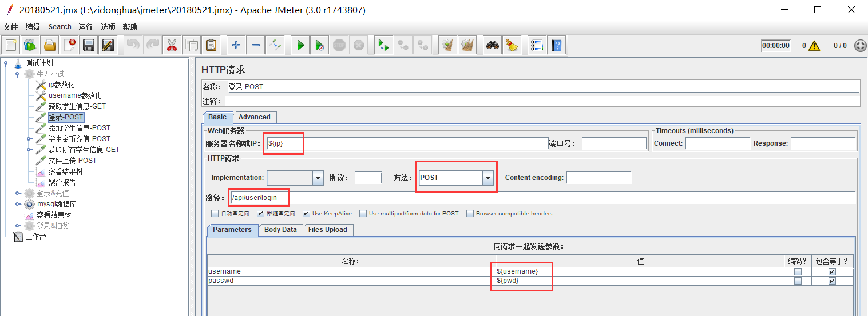This screenshot has height=316, width=868.
Task: Toggle 包含等于 checkbox for username row
Action: click(x=832, y=272)
